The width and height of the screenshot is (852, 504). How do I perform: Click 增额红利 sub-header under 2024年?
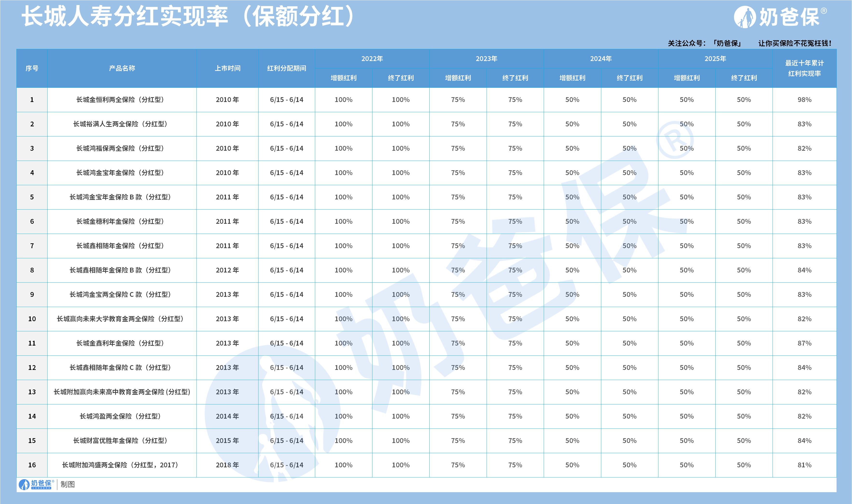click(x=572, y=78)
